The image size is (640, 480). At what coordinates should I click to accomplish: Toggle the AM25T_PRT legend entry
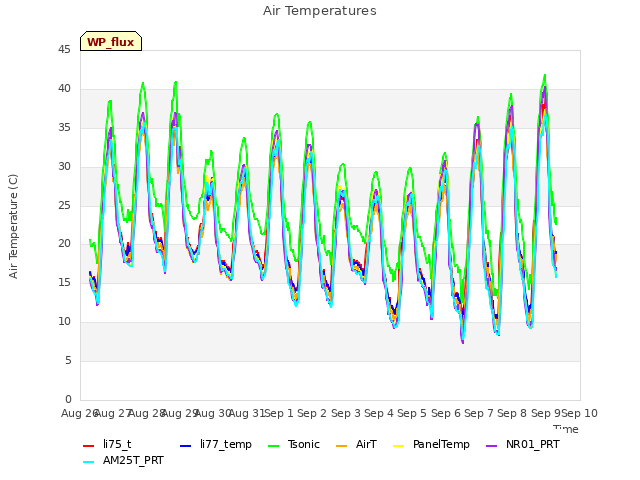123,460
